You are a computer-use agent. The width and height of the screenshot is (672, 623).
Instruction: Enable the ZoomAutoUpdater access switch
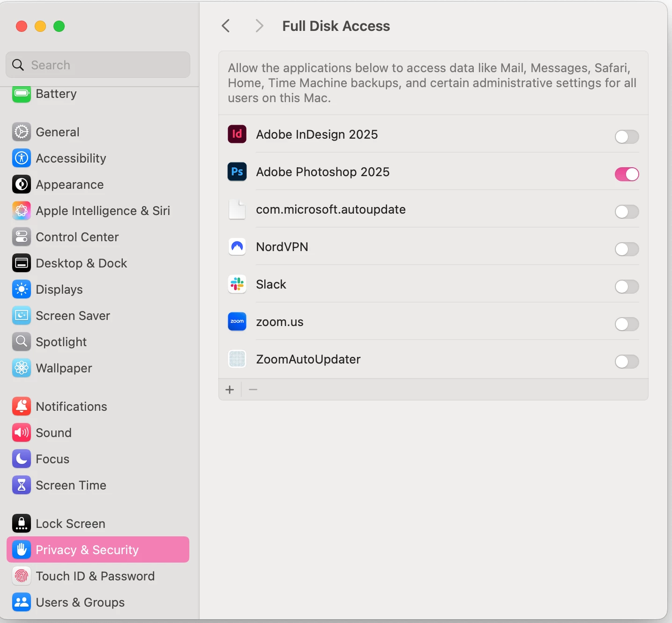[627, 362]
